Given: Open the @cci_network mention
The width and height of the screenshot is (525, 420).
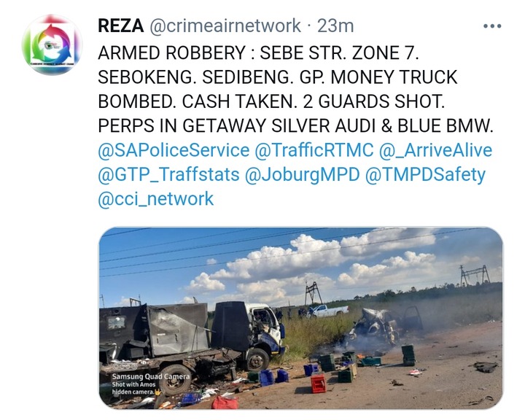Looking at the screenshot, I should (x=156, y=199).
